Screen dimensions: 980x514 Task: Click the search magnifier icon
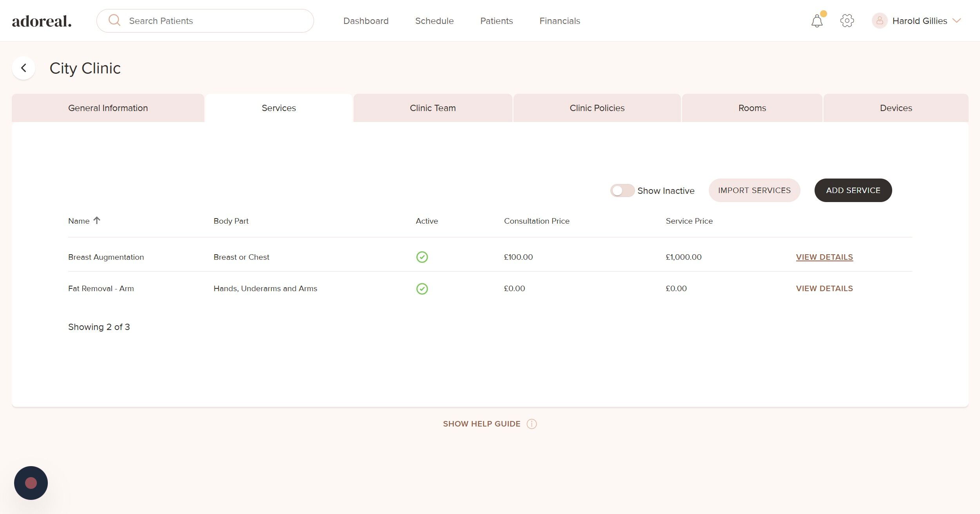tap(114, 20)
